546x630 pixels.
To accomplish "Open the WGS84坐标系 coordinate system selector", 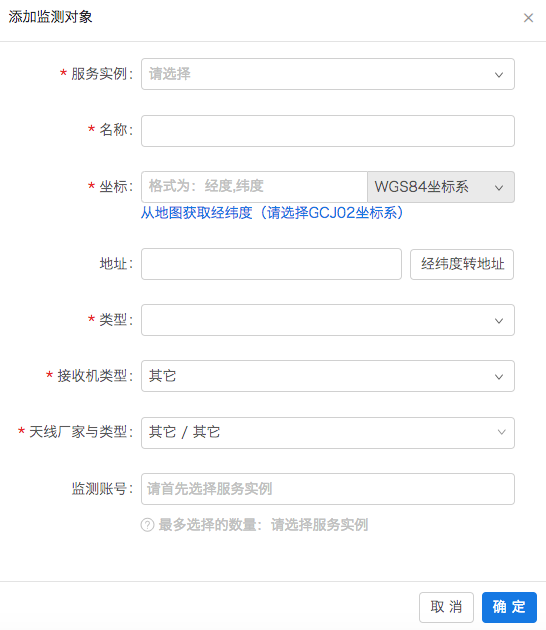I will 441,187.
